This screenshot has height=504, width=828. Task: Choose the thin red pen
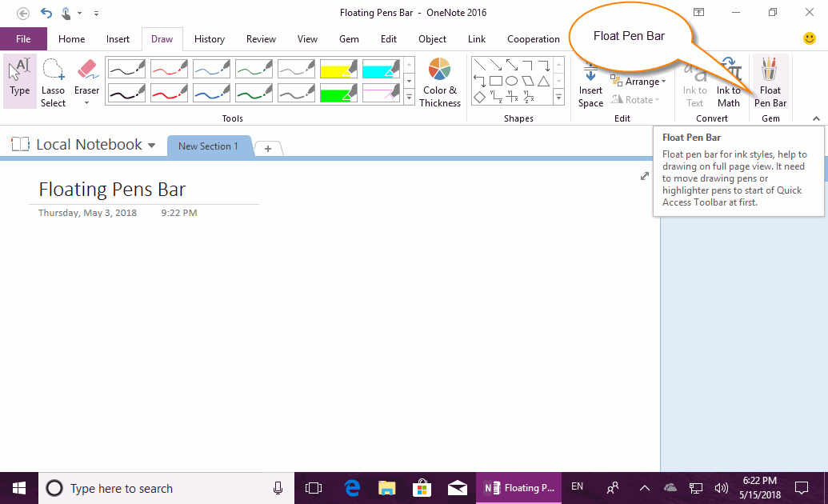click(169, 69)
